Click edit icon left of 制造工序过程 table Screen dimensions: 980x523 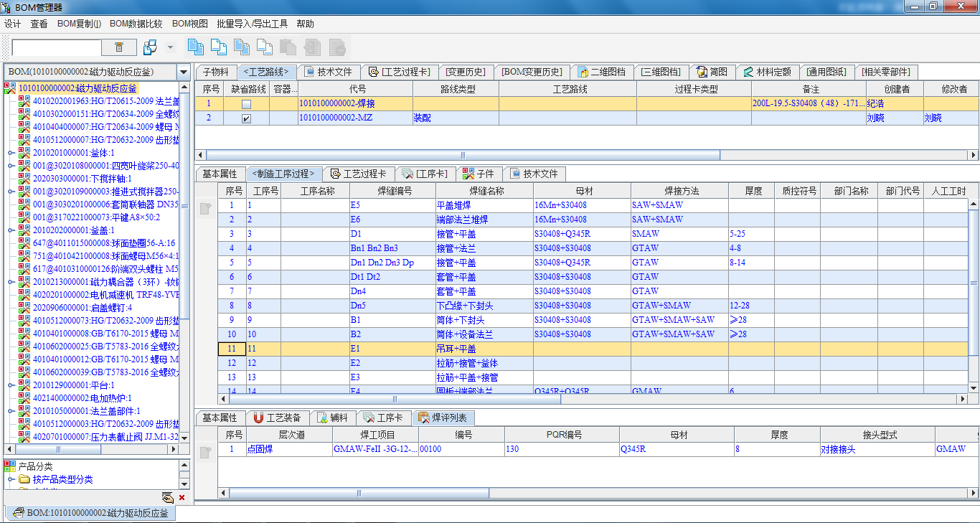(206, 209)
